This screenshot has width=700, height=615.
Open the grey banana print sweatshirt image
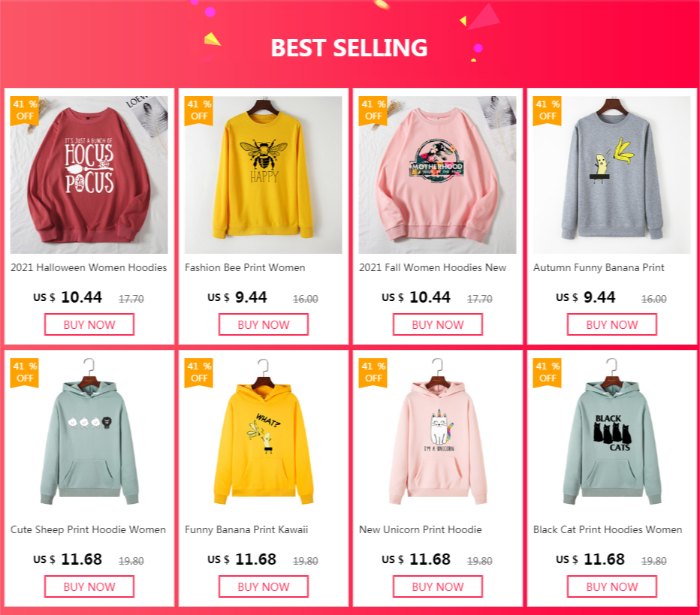tap(611, 174)
